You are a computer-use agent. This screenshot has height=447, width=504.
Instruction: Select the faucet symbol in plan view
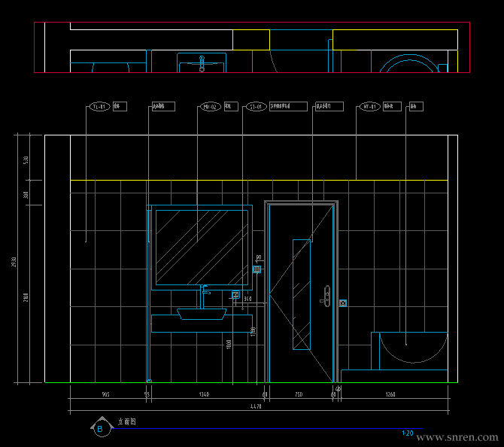coord(202,64)
